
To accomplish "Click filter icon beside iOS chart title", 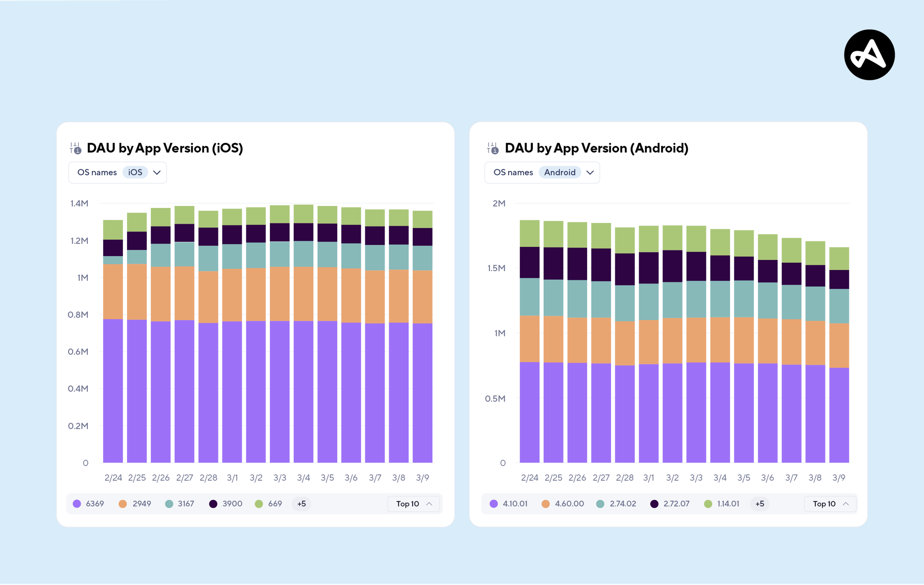I will (75, 148).
